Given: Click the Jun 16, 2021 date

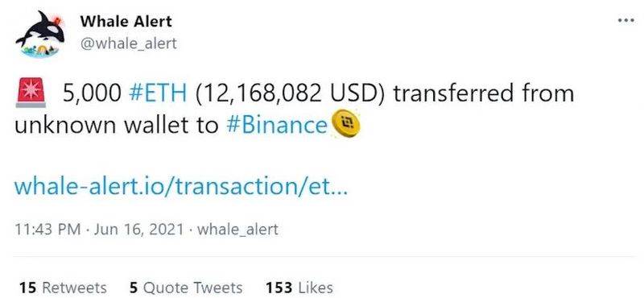Looking at the screenshot, I should 138,229.
